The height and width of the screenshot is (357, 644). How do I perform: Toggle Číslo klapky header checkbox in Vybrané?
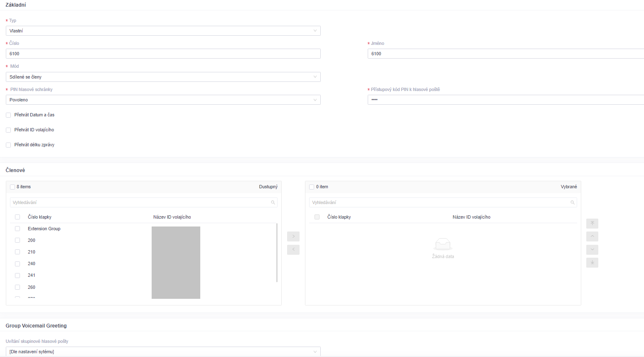[x=317, y=217]
